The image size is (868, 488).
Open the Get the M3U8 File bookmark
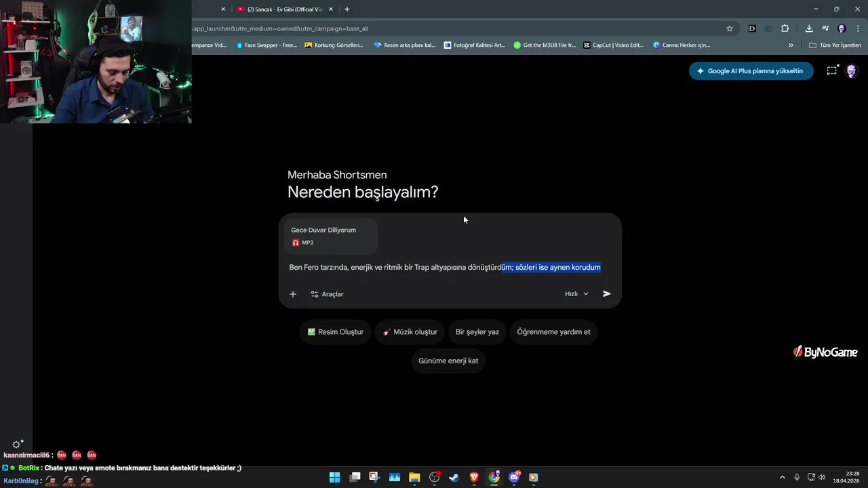tap(545, 45)
